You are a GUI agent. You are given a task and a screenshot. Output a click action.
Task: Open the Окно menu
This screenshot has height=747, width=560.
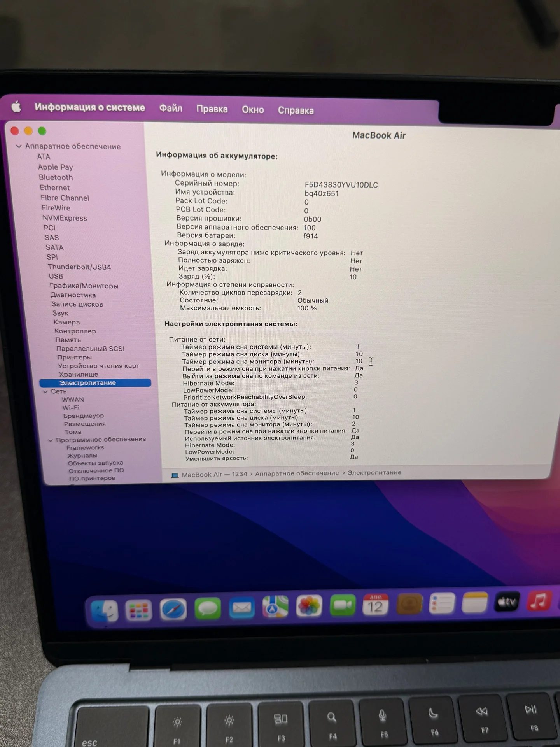tap(253, 110)
